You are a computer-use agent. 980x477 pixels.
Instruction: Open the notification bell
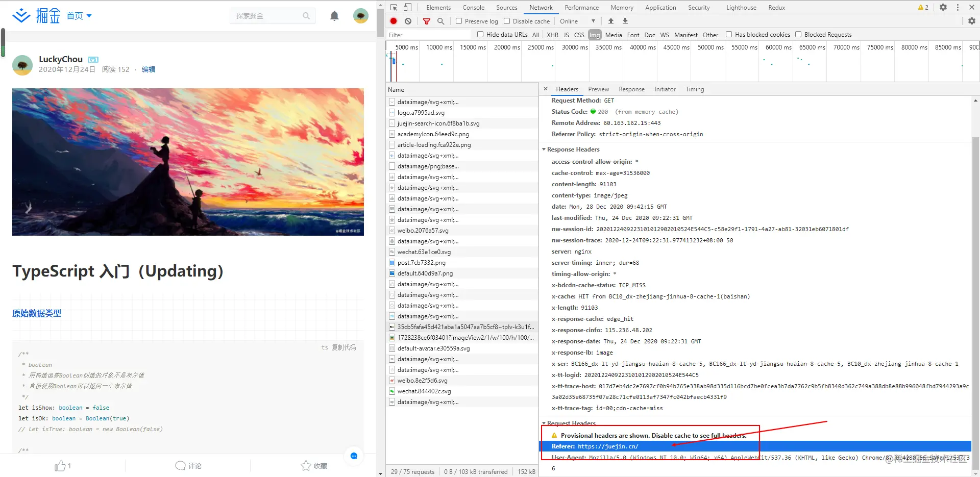pos(334,16)
